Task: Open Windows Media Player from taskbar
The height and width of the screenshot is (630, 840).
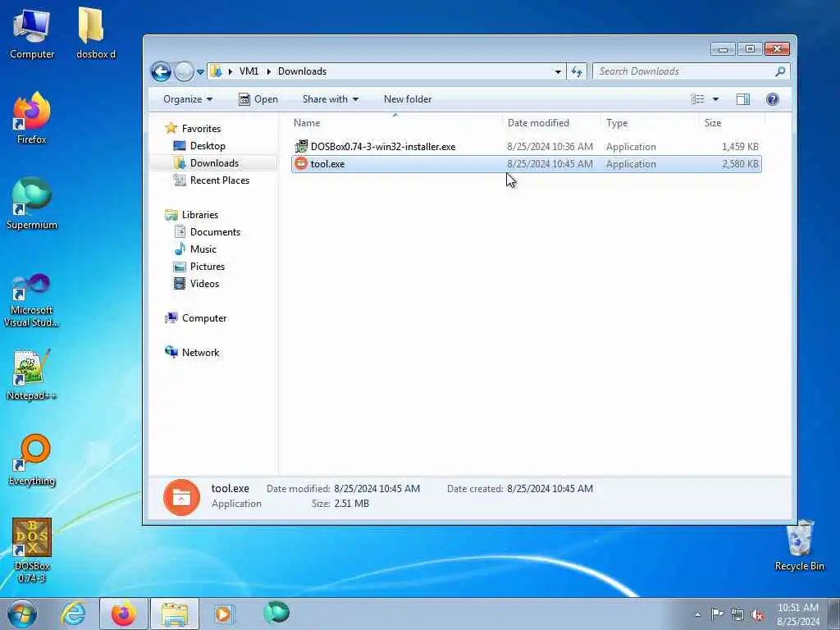Action: 223,614
